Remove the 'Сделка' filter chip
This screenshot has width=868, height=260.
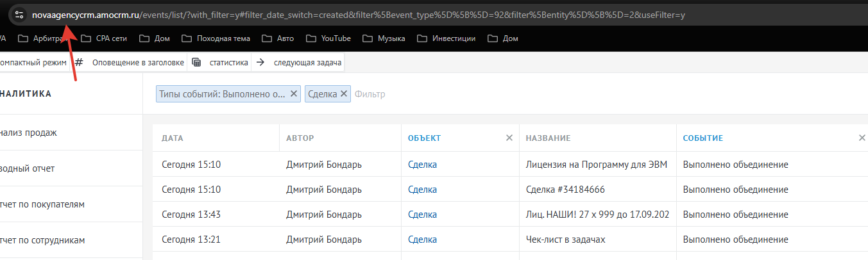click(344, 93)
